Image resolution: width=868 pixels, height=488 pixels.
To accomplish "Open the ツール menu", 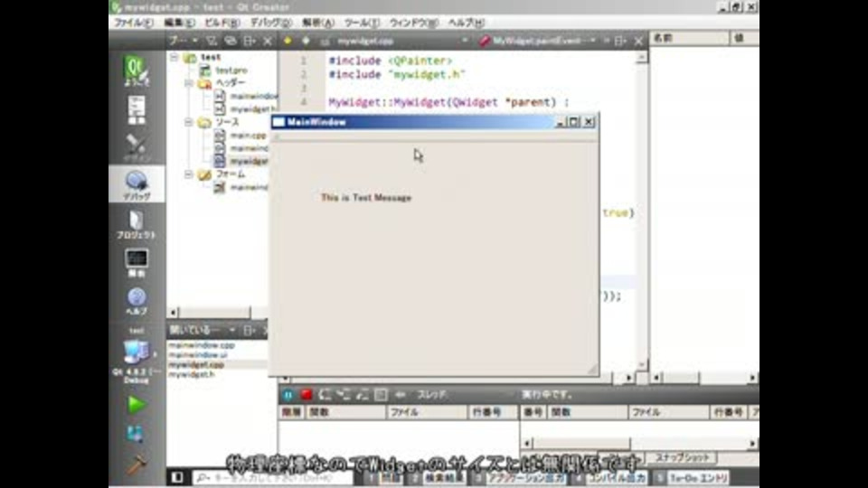I will pos(362,23).
